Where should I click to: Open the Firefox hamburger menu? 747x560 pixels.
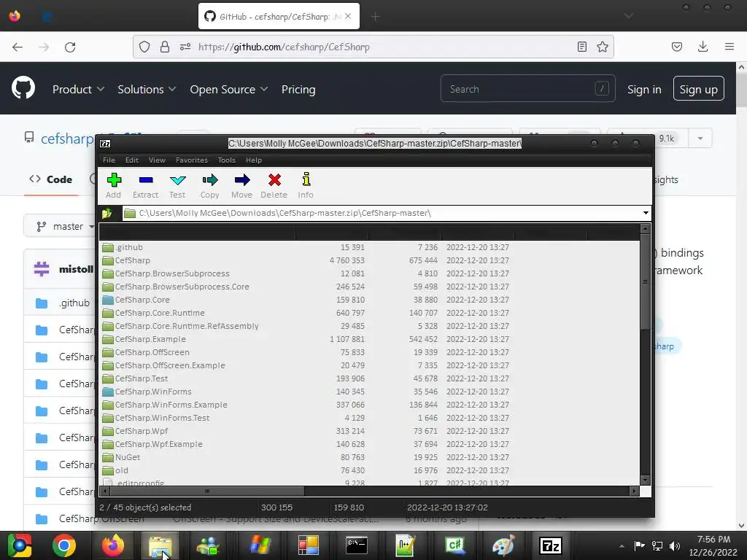pos(729,47)
